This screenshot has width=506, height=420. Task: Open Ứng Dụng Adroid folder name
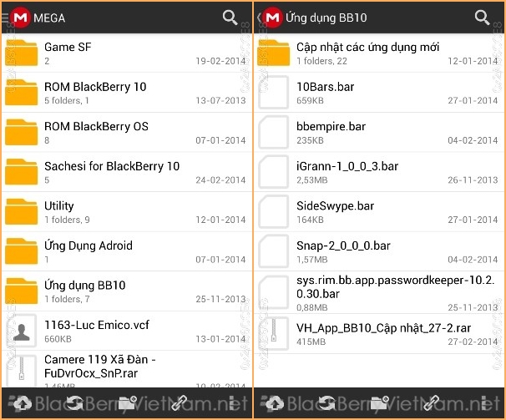(x=89, y=245)
